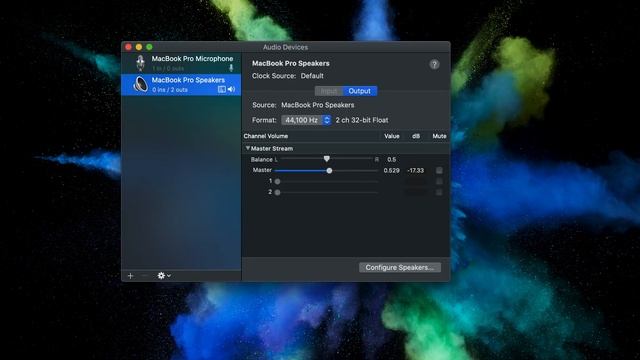Add a new device with the plus button

click(x=131, y=276)
